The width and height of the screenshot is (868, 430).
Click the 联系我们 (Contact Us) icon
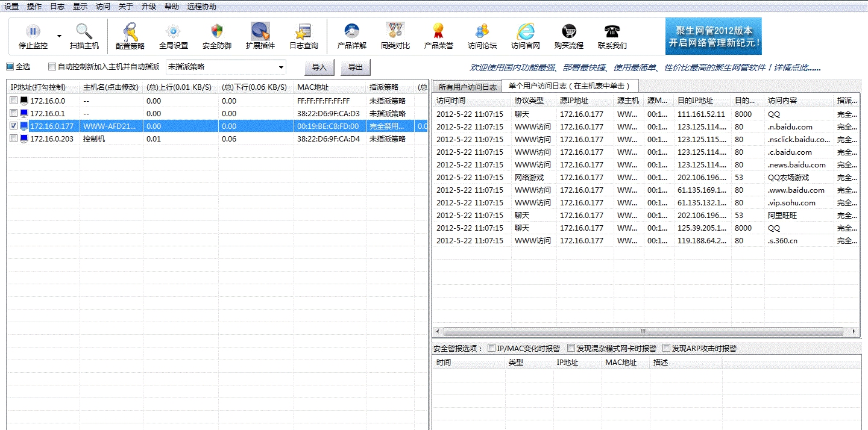[x=611, y=36]
